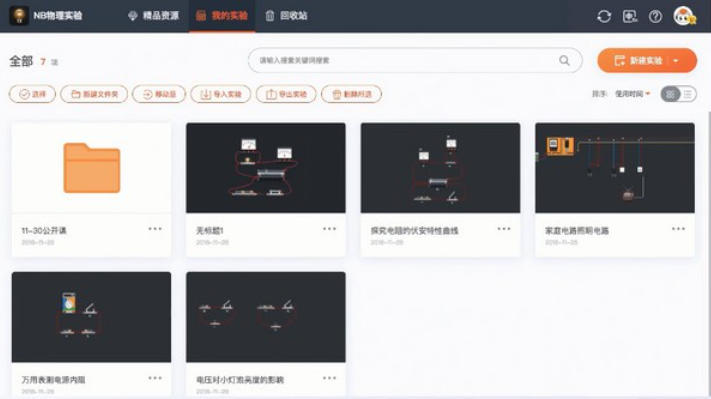The height and width of the screenshot is (399, 711).
Task: Open the 回收站 recycle bin tab
Action: [x=286, y=16]
